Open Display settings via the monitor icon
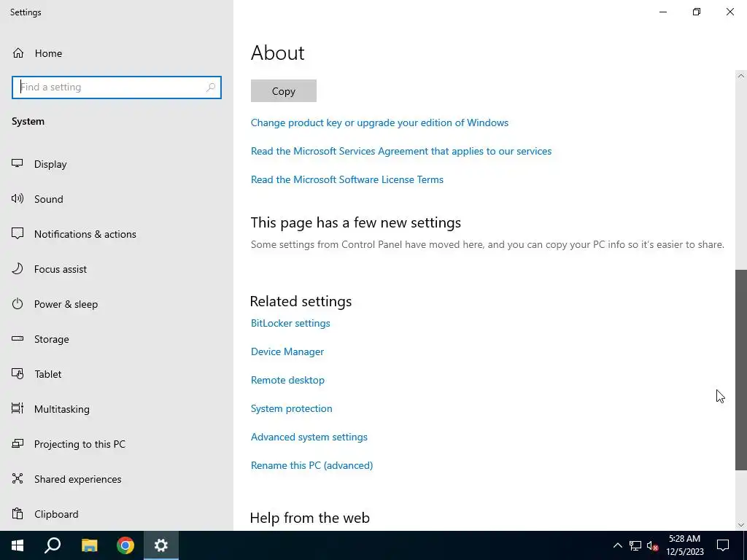747x560 pixels. (x=18, y=163)
